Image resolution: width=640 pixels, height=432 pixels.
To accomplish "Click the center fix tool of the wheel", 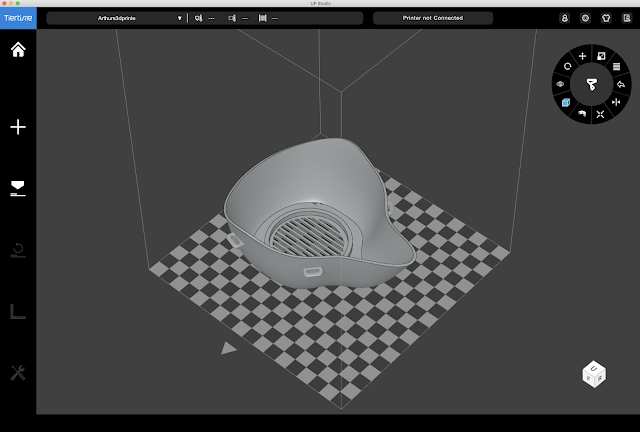I will (591, 85).
